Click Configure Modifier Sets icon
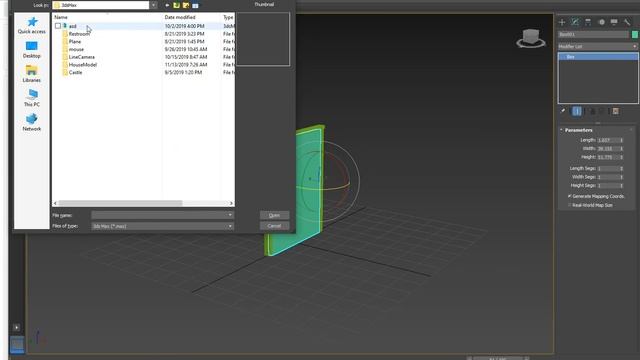Image resolution: width=640 pixels, height=360 pixels. pyautogui.click(x=616, y=111)
